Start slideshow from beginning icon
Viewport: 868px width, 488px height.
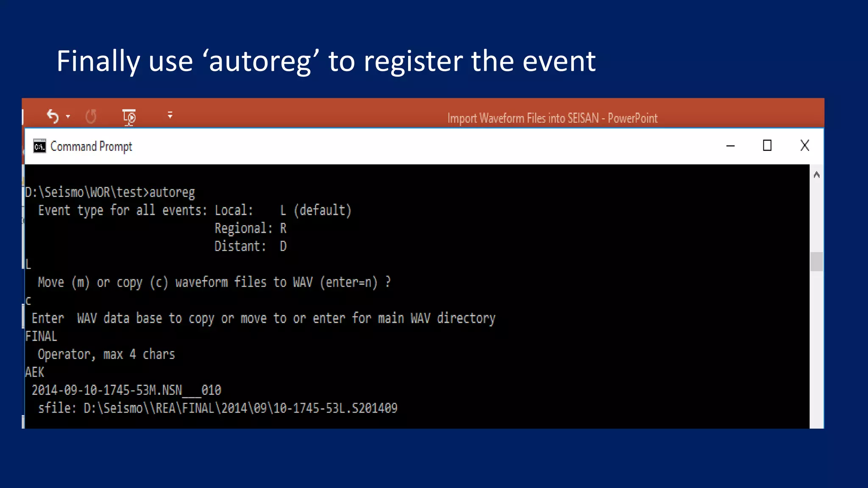(x=129, y=117)
